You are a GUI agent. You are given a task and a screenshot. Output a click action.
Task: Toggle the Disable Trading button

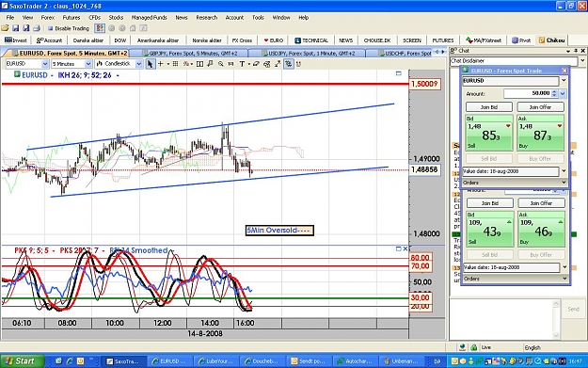click(x=69, y=28)
